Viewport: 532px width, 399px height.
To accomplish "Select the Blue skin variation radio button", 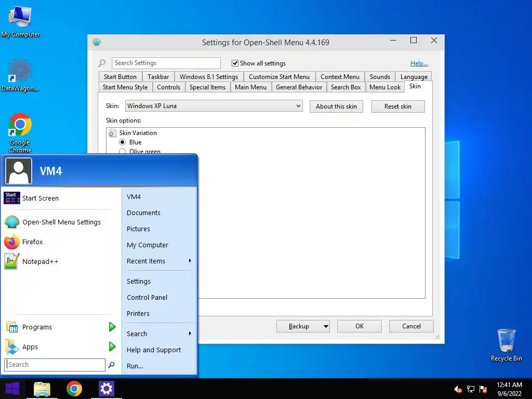I will (x=123, y=142).
